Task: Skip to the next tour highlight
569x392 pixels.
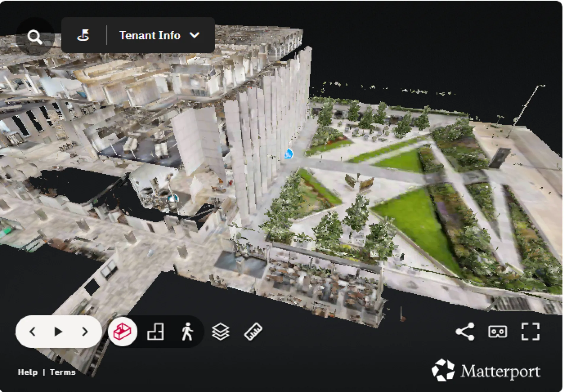Action: 85,331
